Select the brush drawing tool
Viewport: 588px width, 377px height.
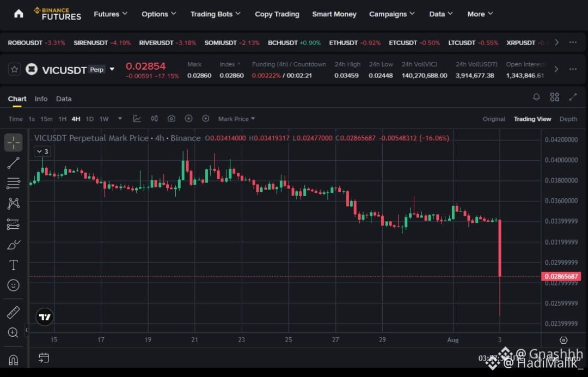pyautogui.click(x=14, y=245)
